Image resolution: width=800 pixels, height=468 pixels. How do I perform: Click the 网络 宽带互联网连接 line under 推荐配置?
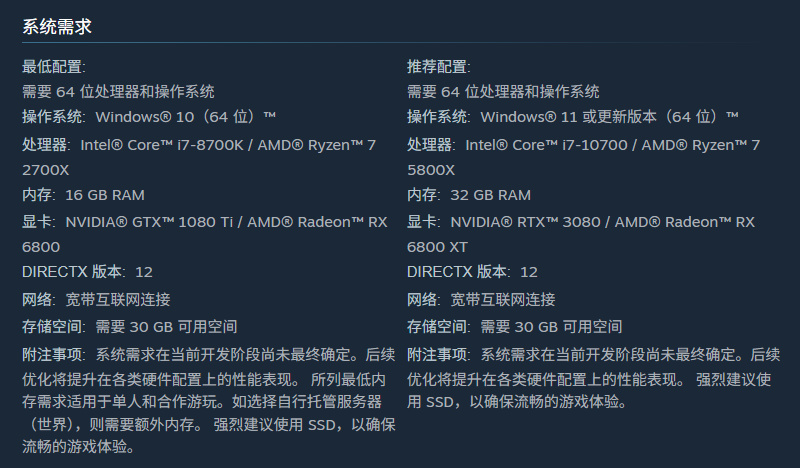point(481,299)
